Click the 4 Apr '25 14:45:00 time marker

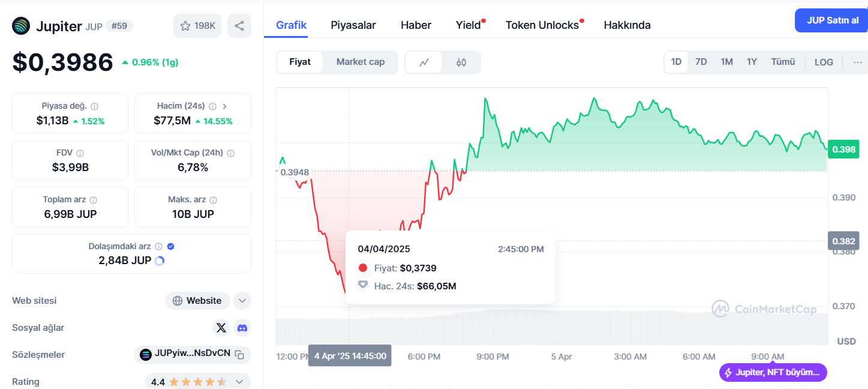[x=350, y=355]
